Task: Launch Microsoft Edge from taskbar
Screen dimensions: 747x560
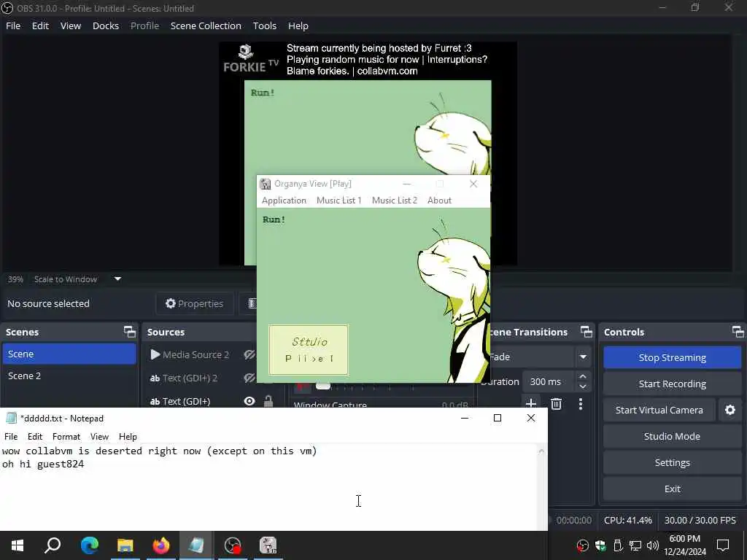Action: (89, 545)
